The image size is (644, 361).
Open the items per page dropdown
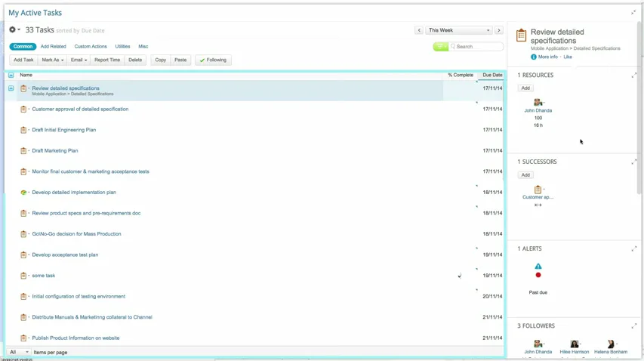(18, 352)
